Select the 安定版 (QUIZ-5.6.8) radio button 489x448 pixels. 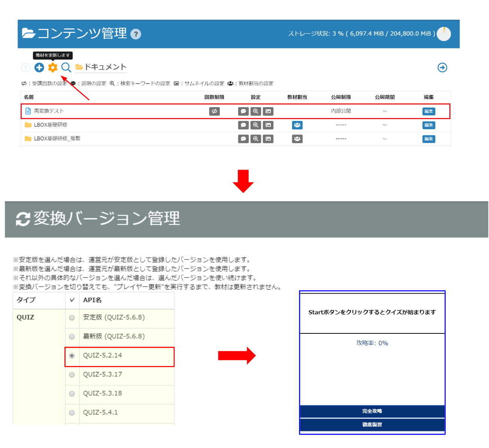[72, 318]
